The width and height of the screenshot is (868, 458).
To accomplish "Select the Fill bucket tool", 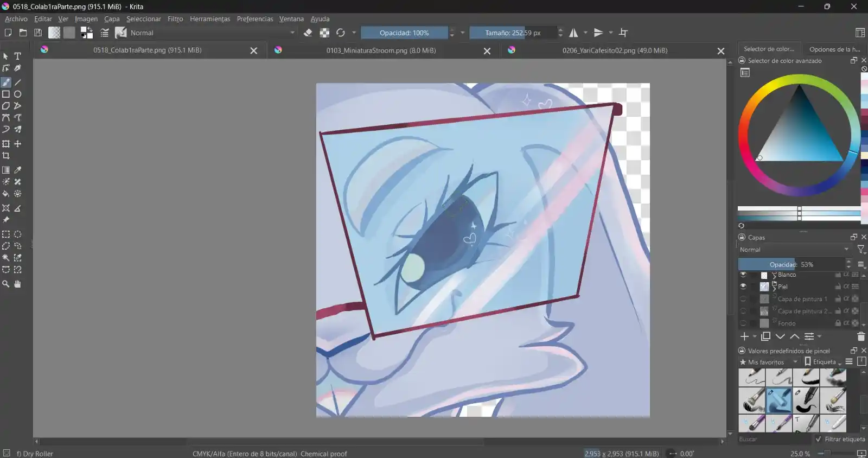I will [x=6, y=194].
